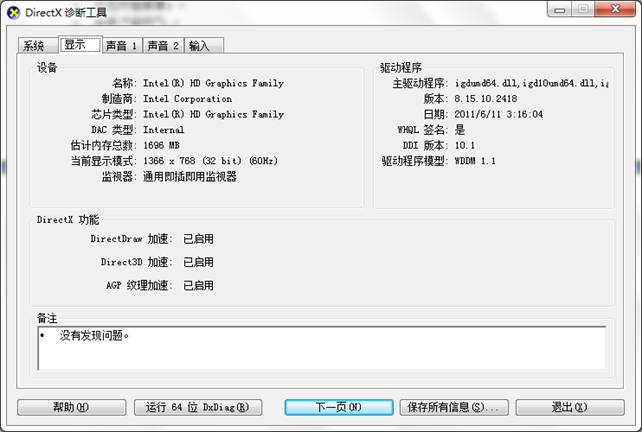Click chip type value after 芯片类型

pyautogui.click(x=213, y=114)
